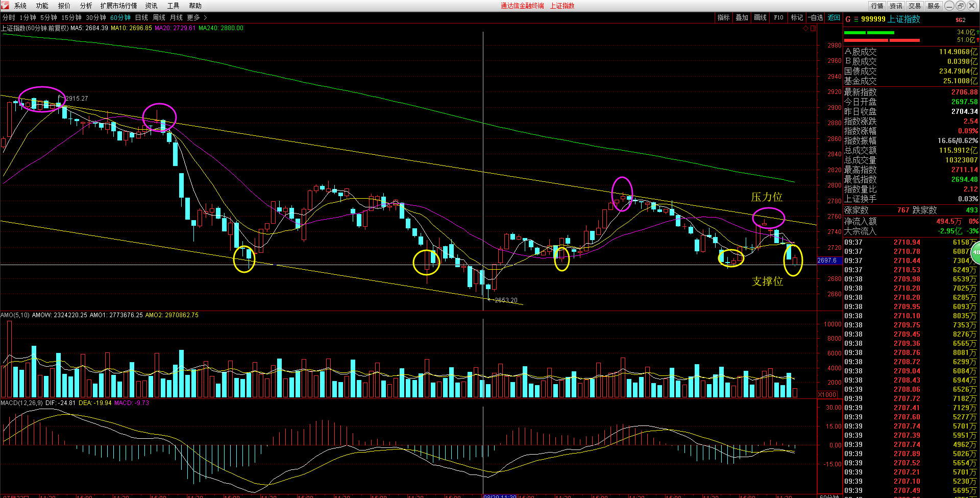Viewport: 980px width, 498px height.
Task: Click the 昨日收盘 2704.34 value
Action: pyautogui.click(x=965, y=112)
